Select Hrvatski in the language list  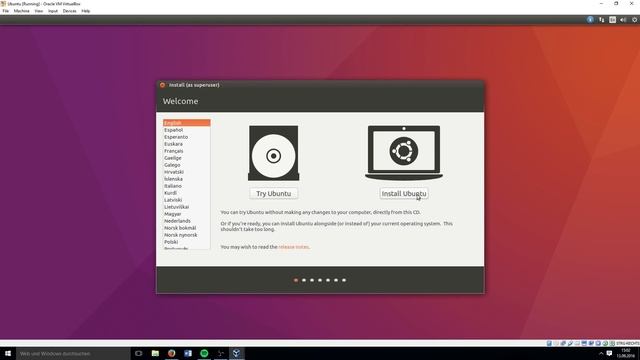pyautogui.click(x=187, y=172)
